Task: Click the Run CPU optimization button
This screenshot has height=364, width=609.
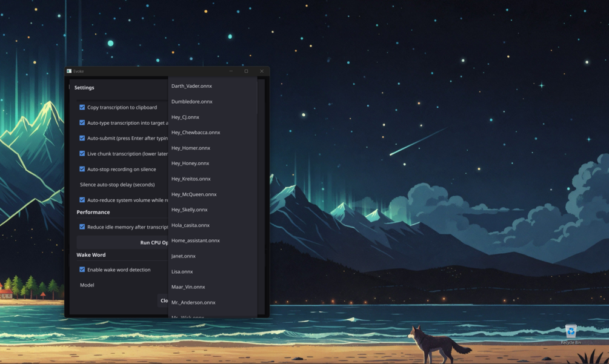Action: (x=122, y=242)
